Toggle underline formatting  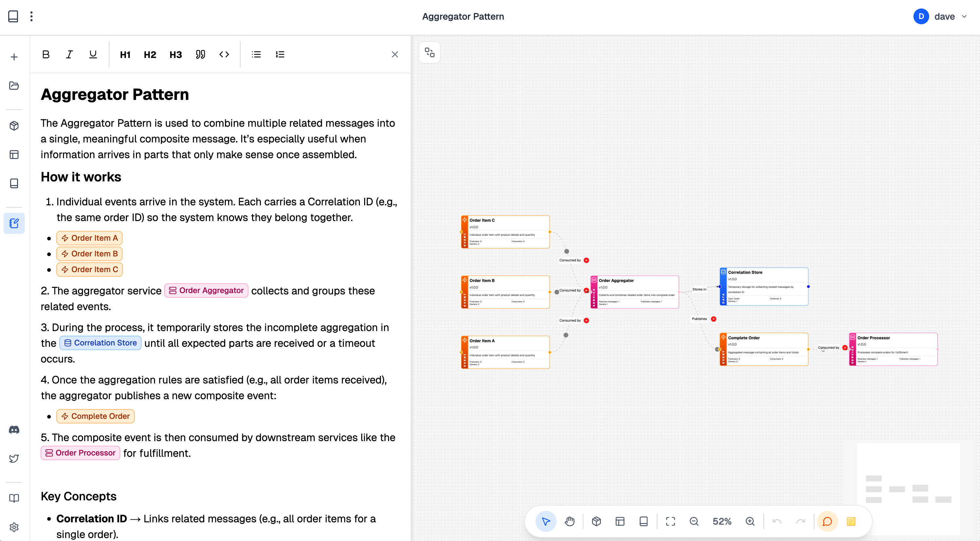tap(92, 54)
